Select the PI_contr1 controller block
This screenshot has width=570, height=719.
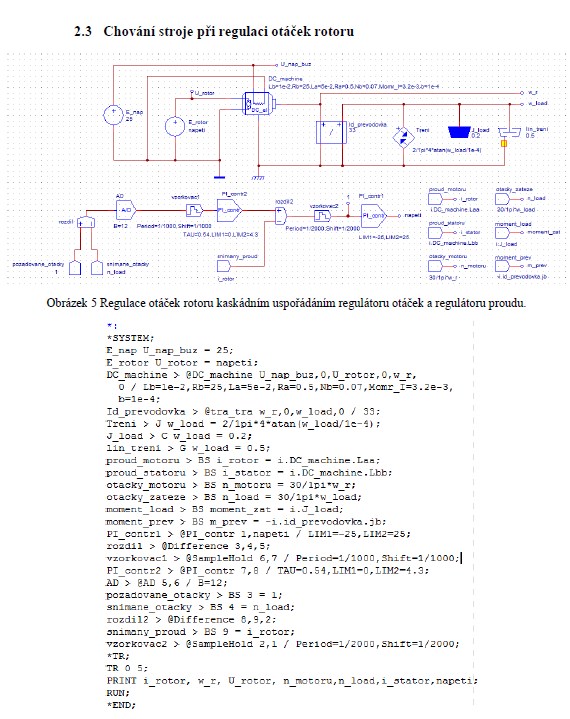tap(373, 216)
